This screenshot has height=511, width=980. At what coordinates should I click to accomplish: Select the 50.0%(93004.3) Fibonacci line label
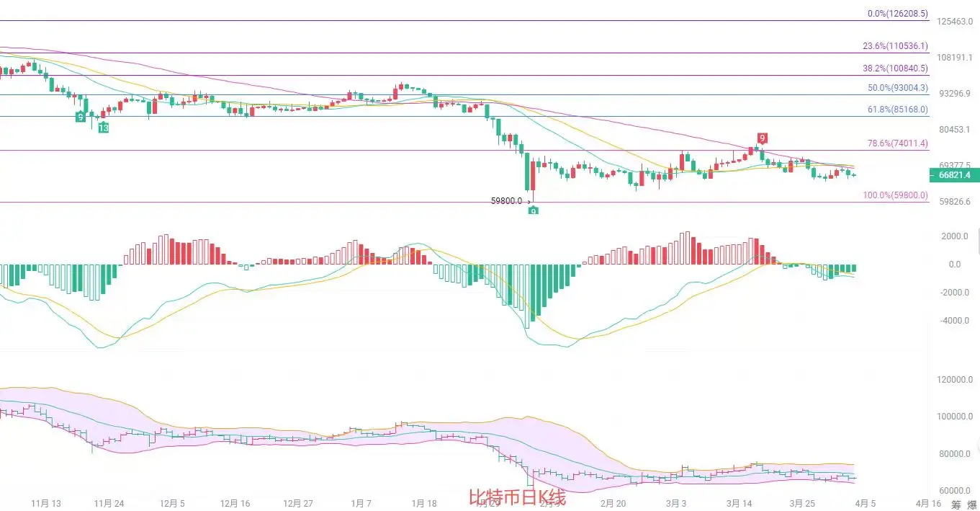898,88
